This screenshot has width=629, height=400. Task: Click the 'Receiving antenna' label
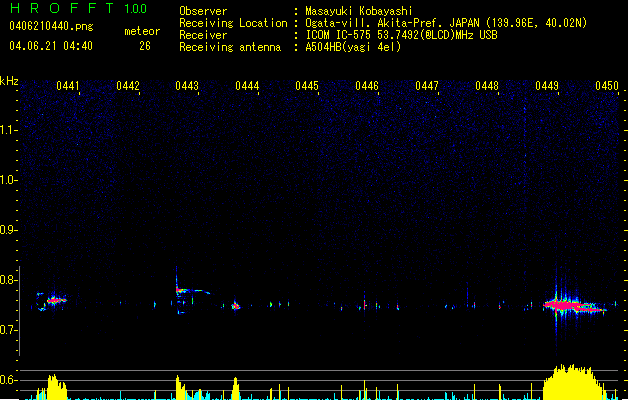point(230,47)
